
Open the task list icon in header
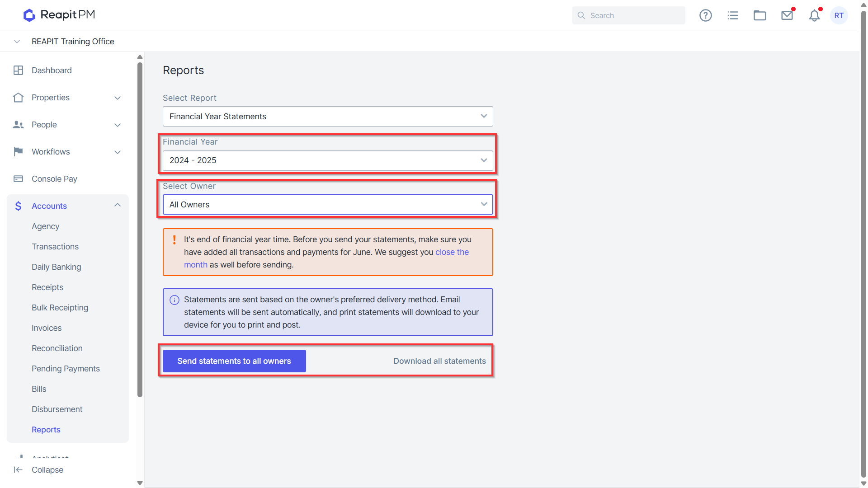[x=732, y=15]
